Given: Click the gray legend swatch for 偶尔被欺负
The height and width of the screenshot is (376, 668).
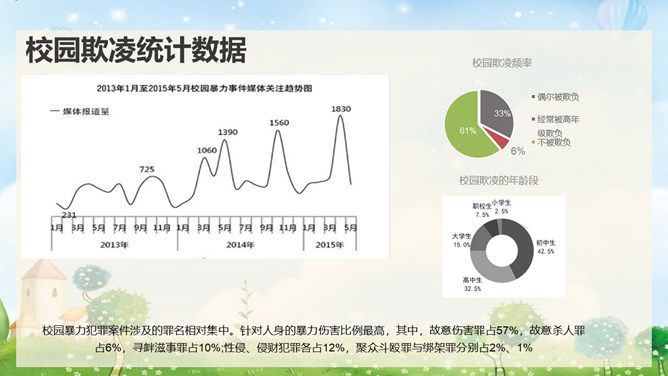Looking at the screenshot, I should pos(533,97).
